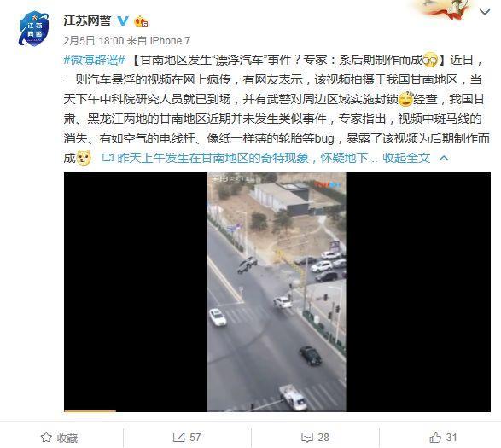Click the upward chevron beside 收起全文
The image size is (501, 448).
click(x=444, y=158)
